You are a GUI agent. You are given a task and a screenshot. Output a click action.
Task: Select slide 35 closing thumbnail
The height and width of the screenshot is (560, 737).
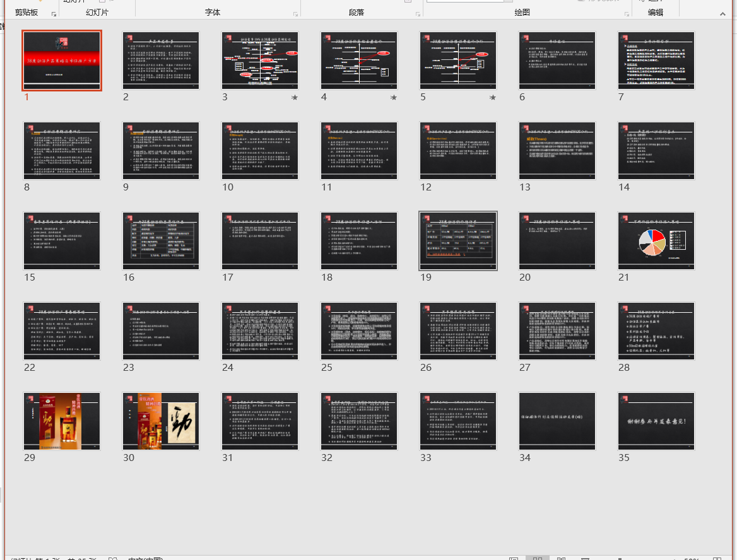(x=656, y=421)
